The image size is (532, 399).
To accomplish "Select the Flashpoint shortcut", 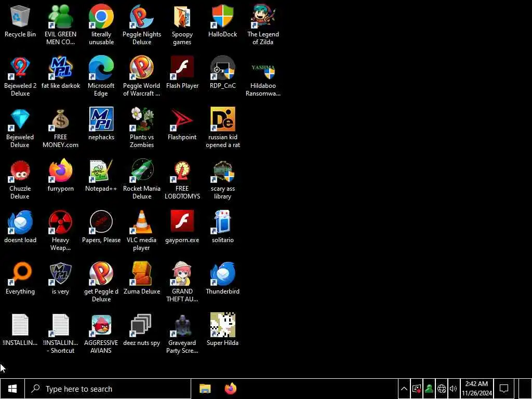I will point(182,124).
